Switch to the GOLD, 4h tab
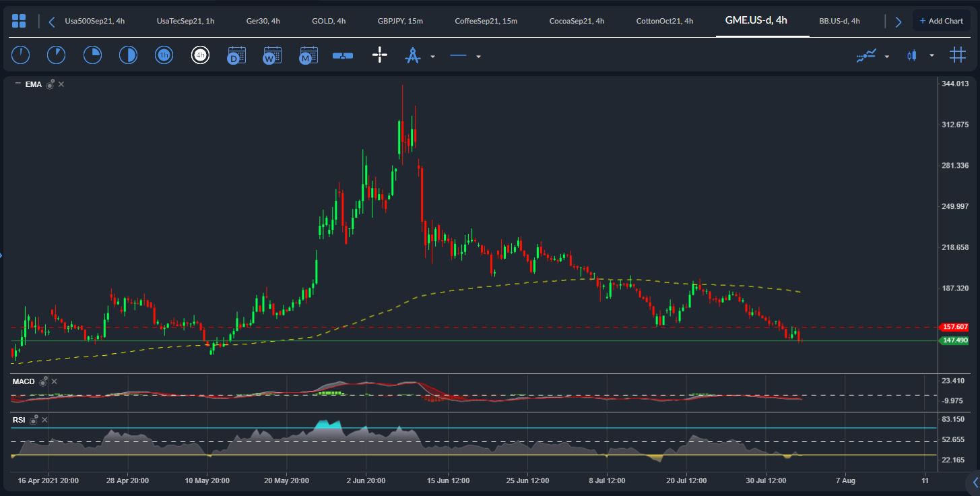The width and height of the screenshot is (980, 496). [x=329, y=21]
